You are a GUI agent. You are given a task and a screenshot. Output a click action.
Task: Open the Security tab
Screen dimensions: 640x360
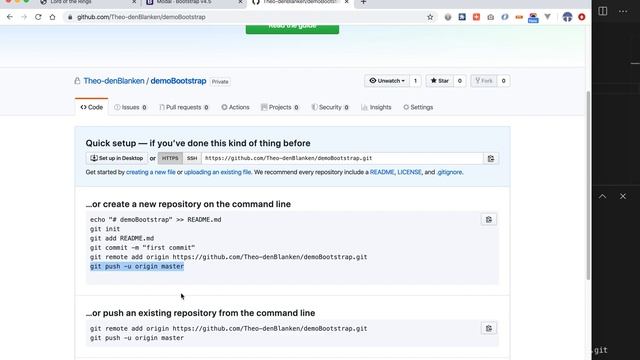coord(330,107)
